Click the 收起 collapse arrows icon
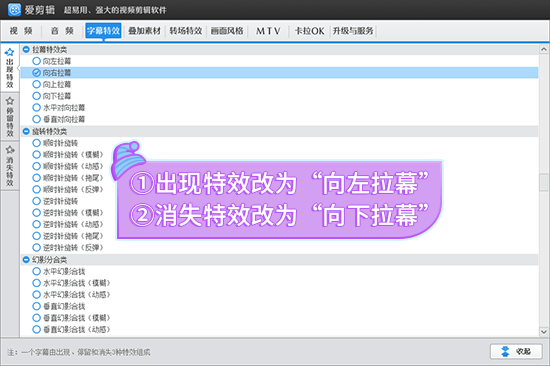Image resolution: width=550 pixels, height=366 pixels. 505,351
